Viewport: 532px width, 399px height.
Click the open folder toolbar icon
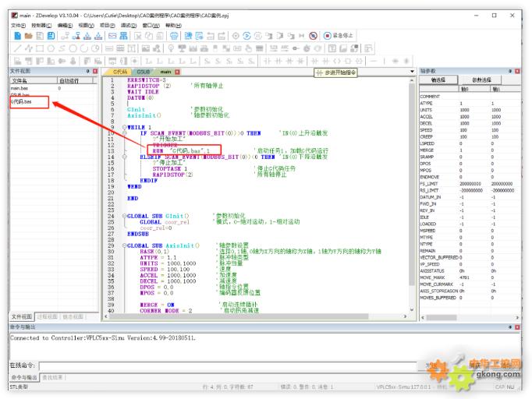[x=29, y=36]
